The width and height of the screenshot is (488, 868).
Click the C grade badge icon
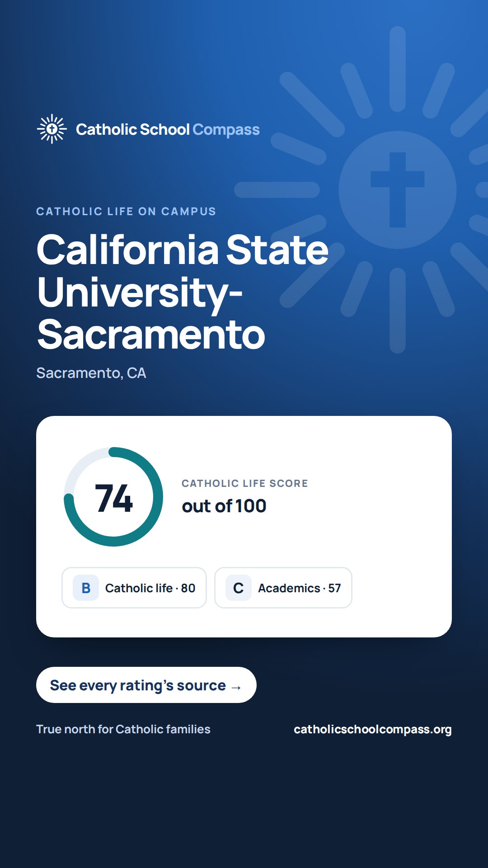click(239, 588)
